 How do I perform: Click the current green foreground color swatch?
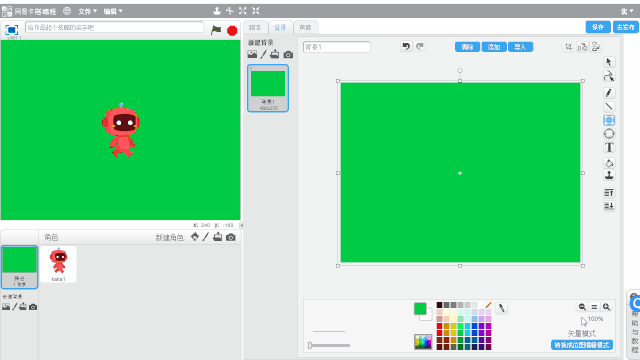point(420,309)
